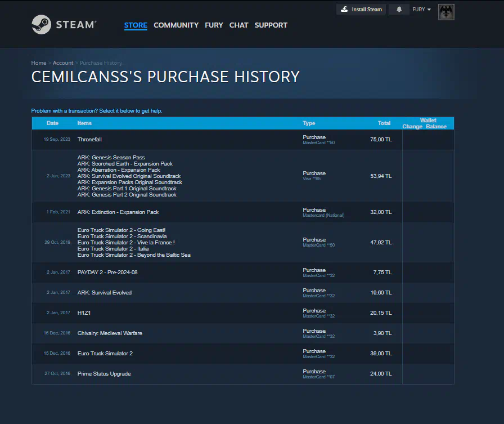Open the STORE menu
504x424 pixels.
tap(136, 25)
